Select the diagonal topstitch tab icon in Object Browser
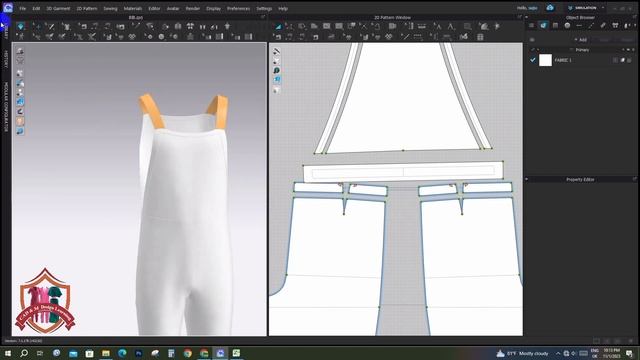 pyautogui.click(x=591, y=26)
